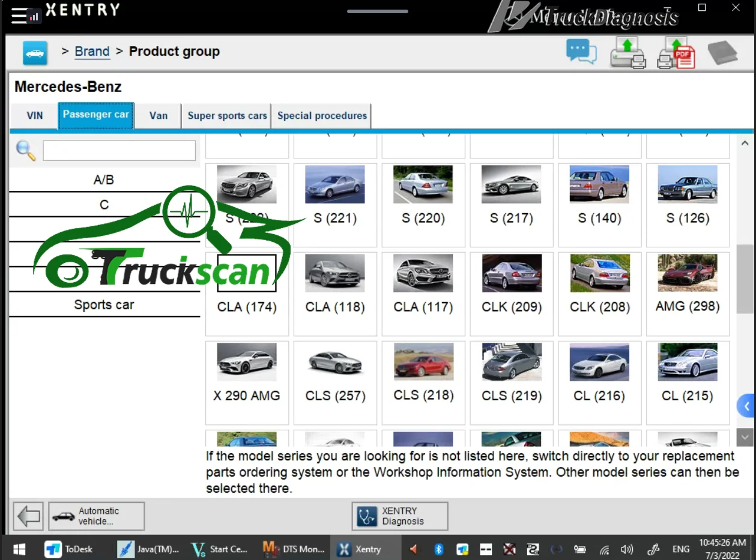Screen dimensions: 756x560
Task: Choose the X 290 AMG tile
Action: pyautogui.click(x=247, y=382)
